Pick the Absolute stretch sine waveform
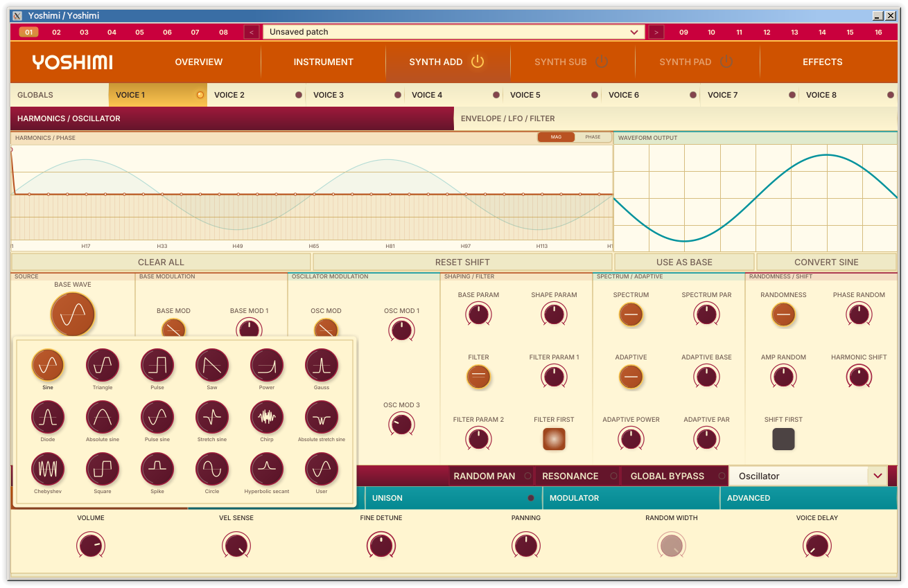 coord(322,417)
